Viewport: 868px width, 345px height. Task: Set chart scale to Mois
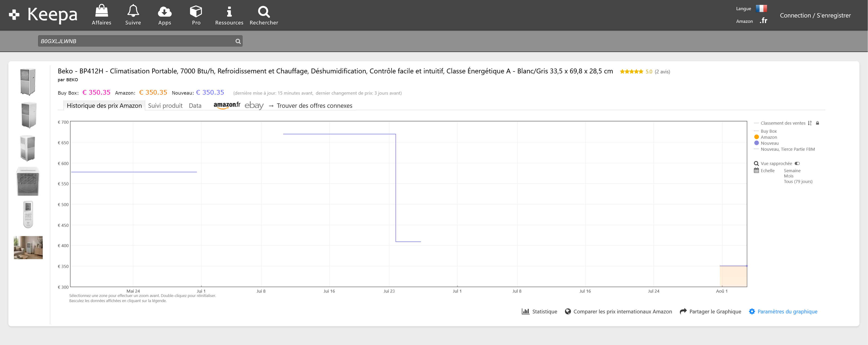(789, 176)
